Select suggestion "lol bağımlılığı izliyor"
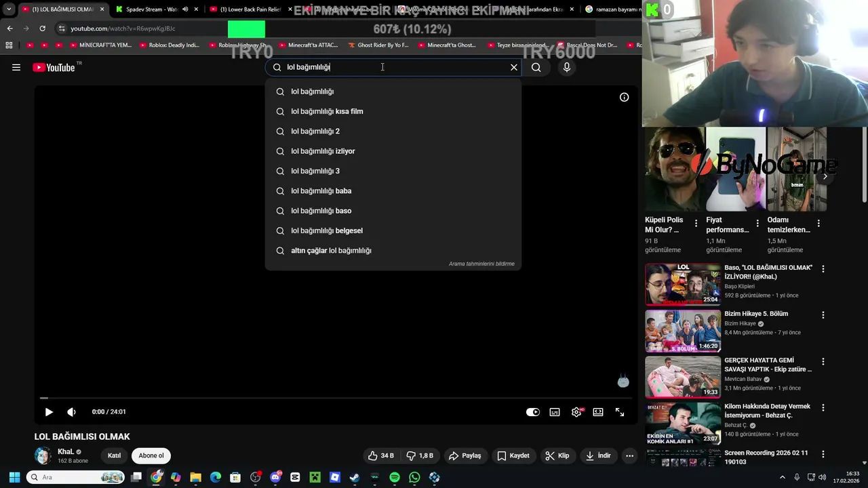 click(393, 151)
